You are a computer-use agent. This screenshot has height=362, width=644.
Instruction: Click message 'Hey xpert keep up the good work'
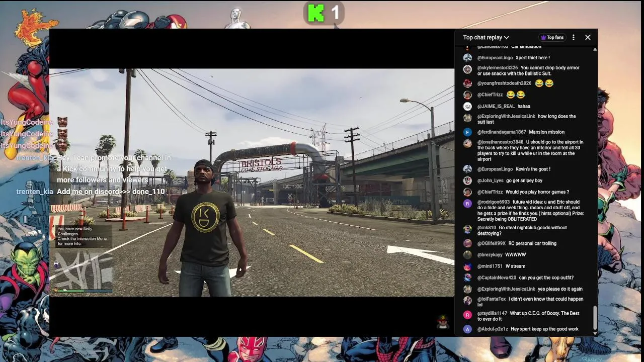[x=544, y=329]
